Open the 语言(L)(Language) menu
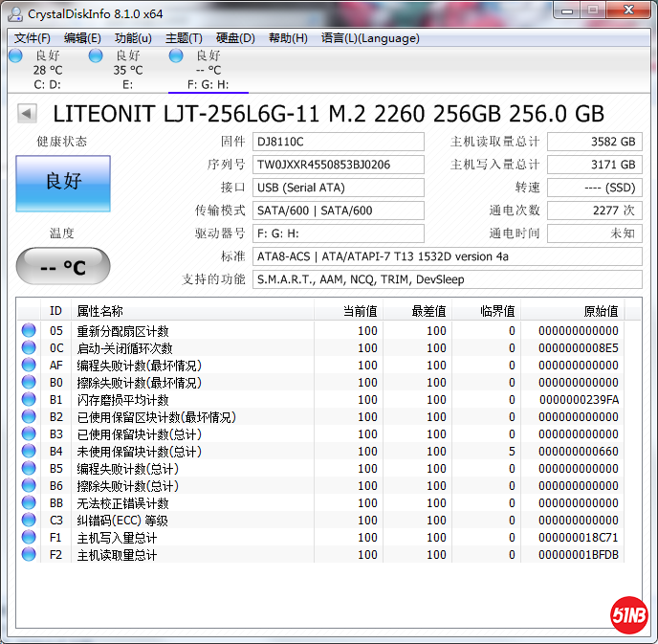 [x=370, y=38]
